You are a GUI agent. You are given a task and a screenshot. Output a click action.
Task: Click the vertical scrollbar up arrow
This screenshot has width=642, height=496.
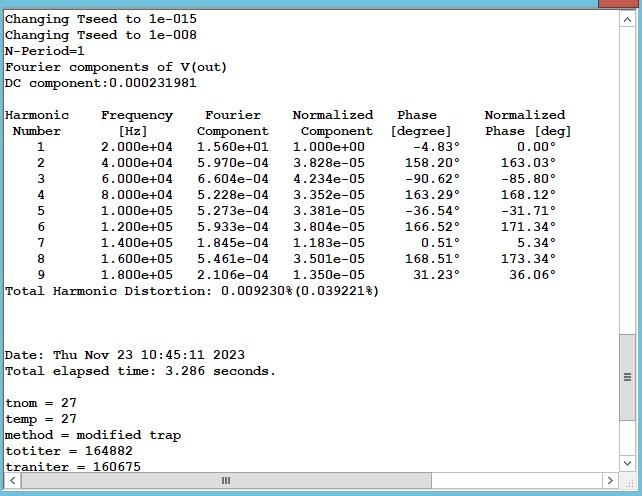(627, 19)
